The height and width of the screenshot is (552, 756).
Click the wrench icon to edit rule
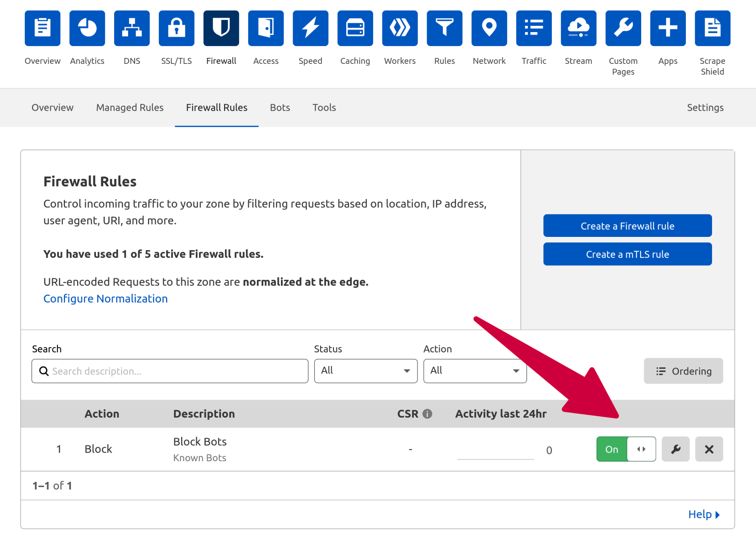click(x=675, y=449)
